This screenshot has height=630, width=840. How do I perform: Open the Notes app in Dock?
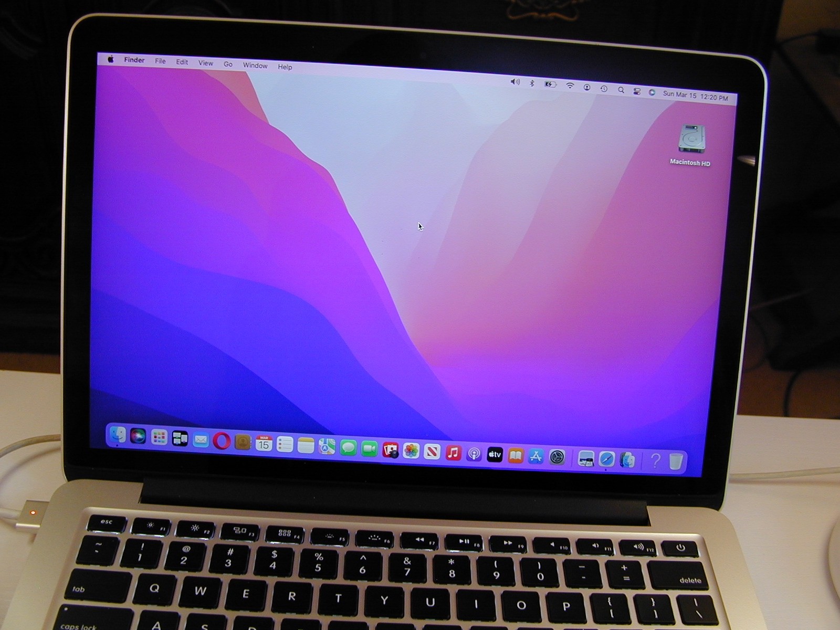tap(306, 446)
